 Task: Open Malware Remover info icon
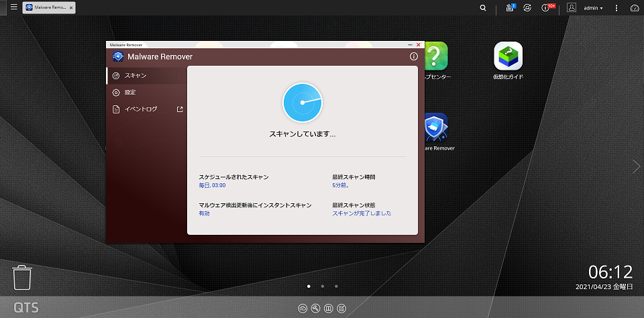(414, 57)
